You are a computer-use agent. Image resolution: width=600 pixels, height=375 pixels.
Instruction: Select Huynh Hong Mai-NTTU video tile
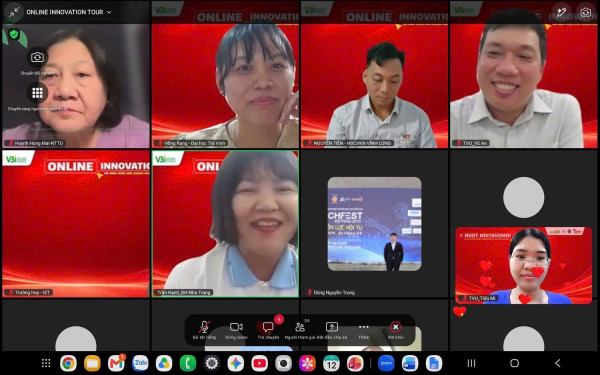click(76, 74)
